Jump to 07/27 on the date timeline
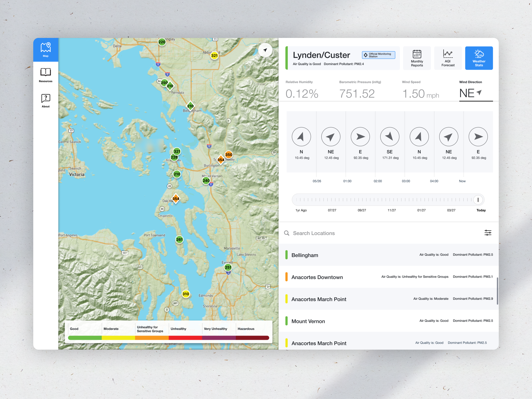 point(332,210)
